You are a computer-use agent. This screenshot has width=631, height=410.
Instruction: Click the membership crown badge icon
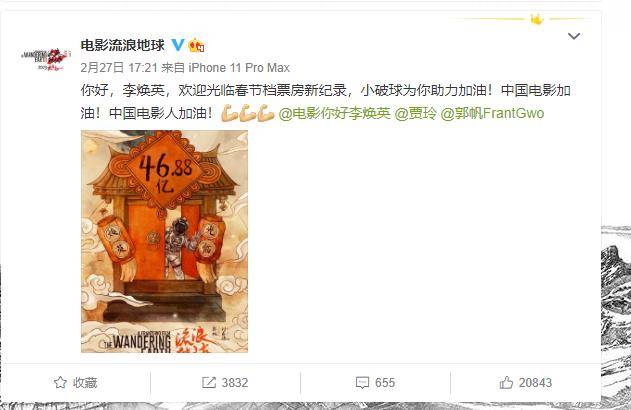click(196, 45)
